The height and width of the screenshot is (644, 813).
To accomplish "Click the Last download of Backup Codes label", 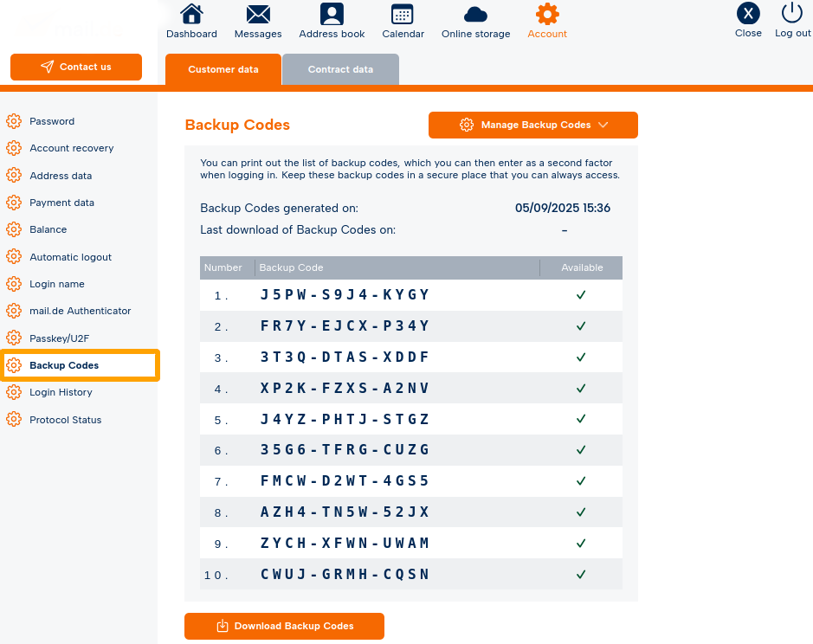I will (298, 229).
